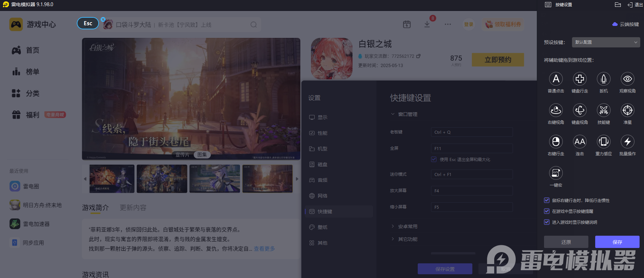Open 壁纸 settings category
This screenshot has width=644, height=278.
point(339,227)
